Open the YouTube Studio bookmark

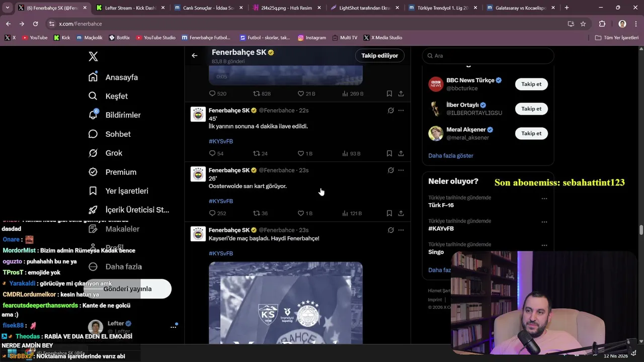coord(155,38)
